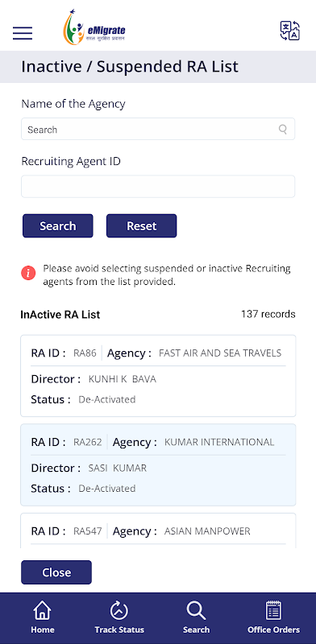Open Office Orders from bottom bar
The height and width of the screenshot is (644, 316).
pos(273,617)
